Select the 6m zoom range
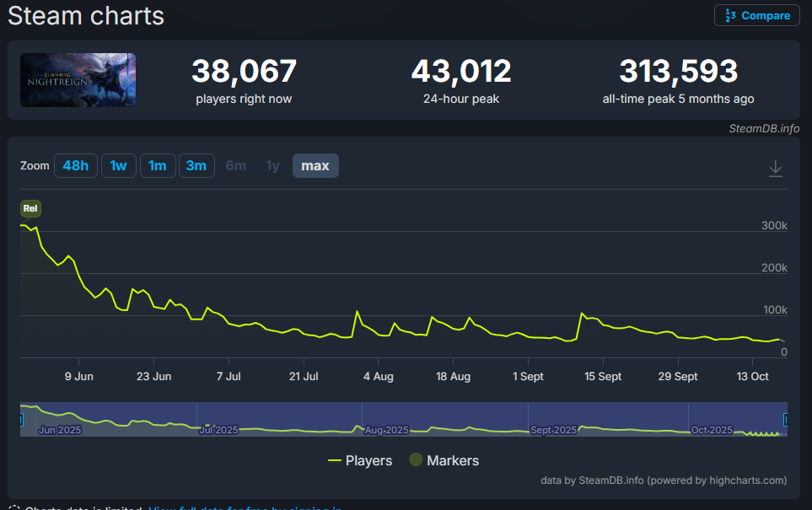The height and width of the screenshot is (510, 812). (236, 166)
